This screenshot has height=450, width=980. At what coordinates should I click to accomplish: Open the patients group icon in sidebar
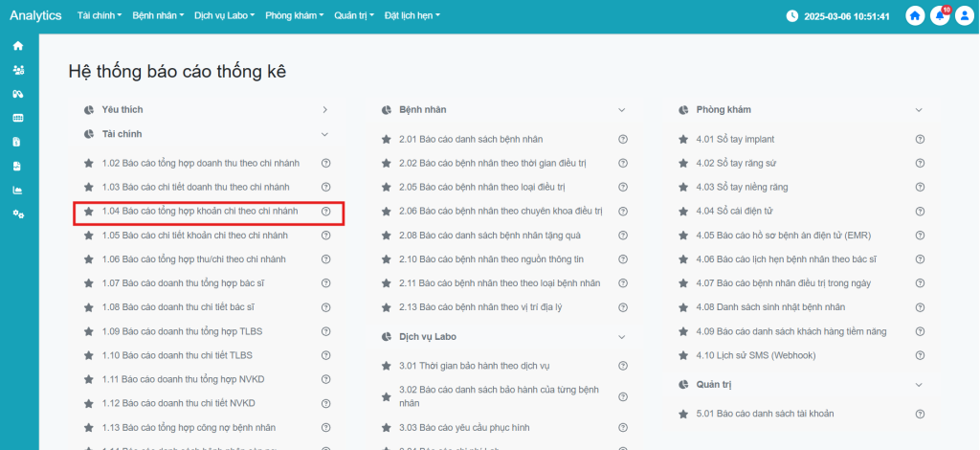[17, 70]
